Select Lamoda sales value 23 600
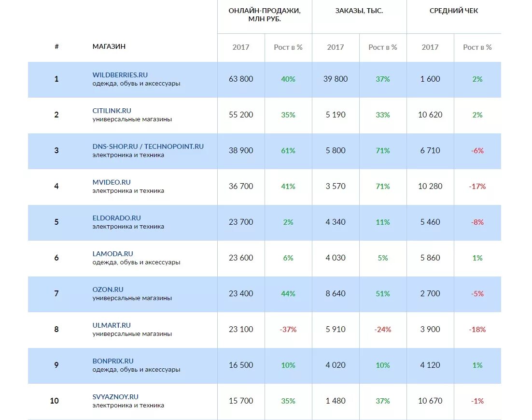The width and height of the screenshot is (532, 420). pos(241,258)
